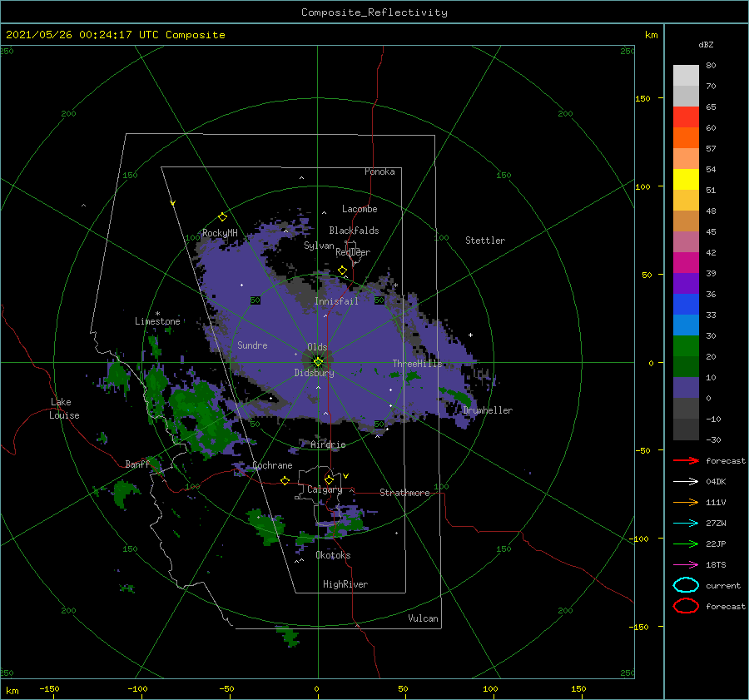Click the orange 111V arrow legend icon
The width and height of the screenshot is (749, 700).
click(x=686, y=502)
